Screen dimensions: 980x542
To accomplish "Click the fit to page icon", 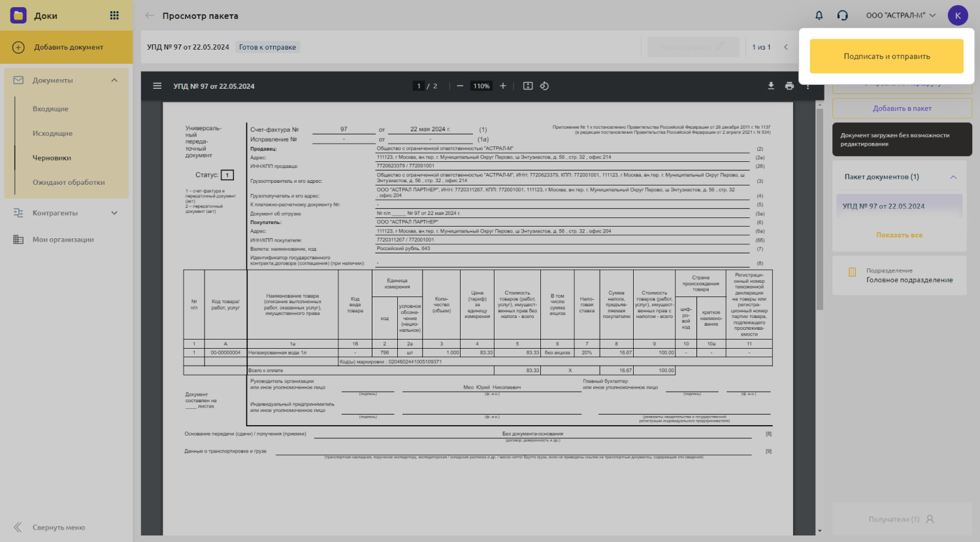I will pyautogui.click(x=528, y=86).
